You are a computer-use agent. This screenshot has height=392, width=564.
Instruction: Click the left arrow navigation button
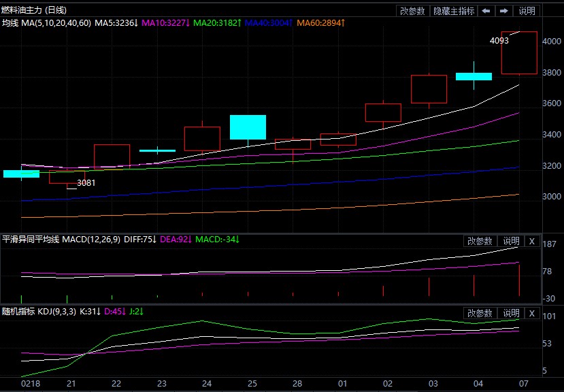[486, 11]
